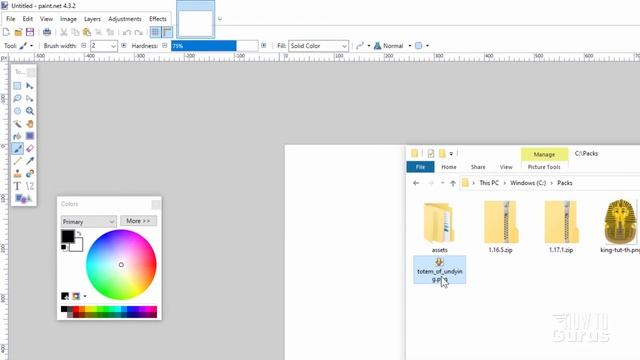Open the Adjustments menu
This screenshot has width=640, height=360.
[x=125, y=19]
